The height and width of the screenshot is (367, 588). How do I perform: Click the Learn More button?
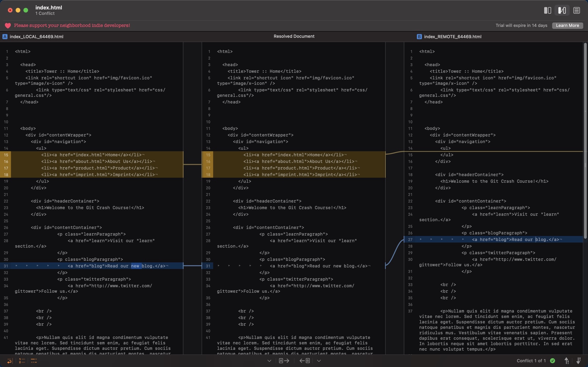pos(567,25)
